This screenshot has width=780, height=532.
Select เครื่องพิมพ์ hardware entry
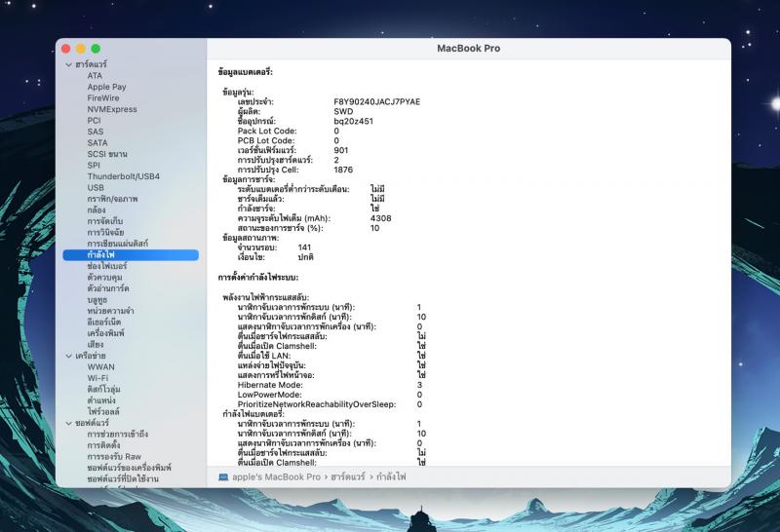point(105,333)
